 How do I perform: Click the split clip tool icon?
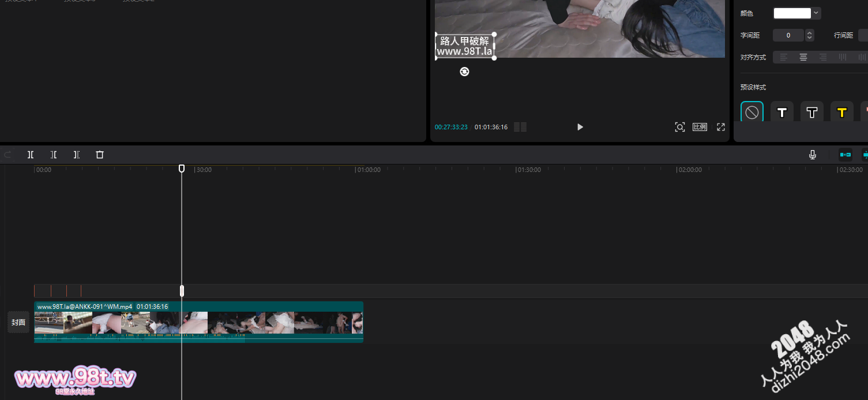point(31,155)
